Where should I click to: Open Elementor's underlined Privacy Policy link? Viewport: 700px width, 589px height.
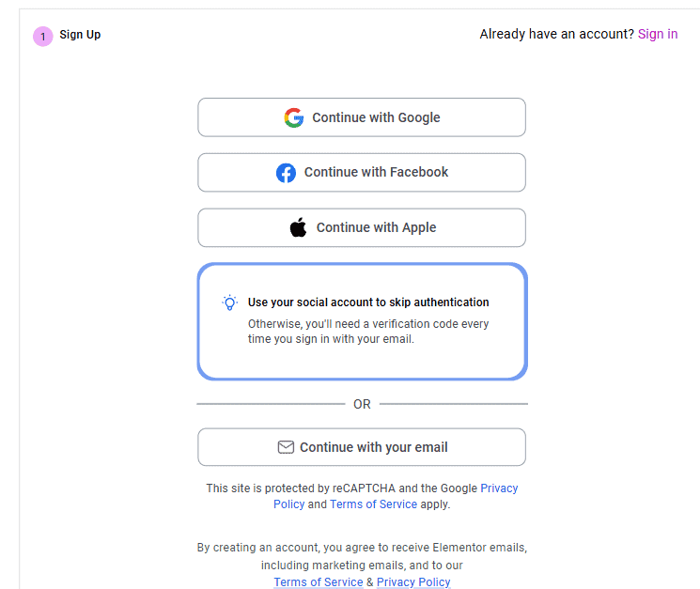(413, 582)
